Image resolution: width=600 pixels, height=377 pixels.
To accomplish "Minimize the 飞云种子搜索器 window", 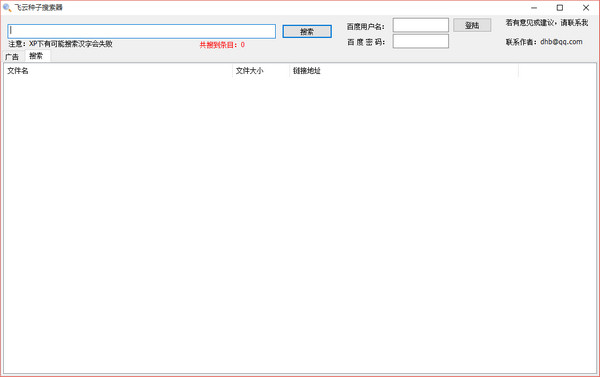I will (x=534, y=8).
